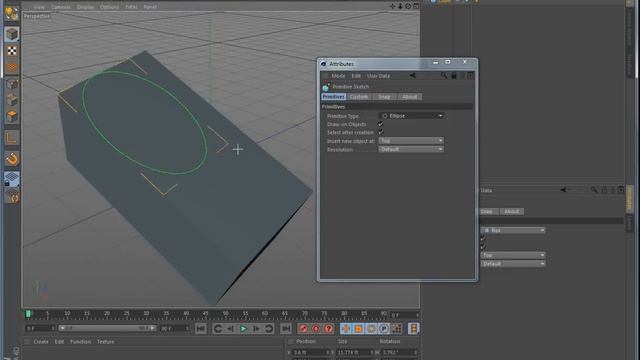Play the animation forward
Image resolution: width=640 pixels, height=360 pixels.
tap(243, 329)
